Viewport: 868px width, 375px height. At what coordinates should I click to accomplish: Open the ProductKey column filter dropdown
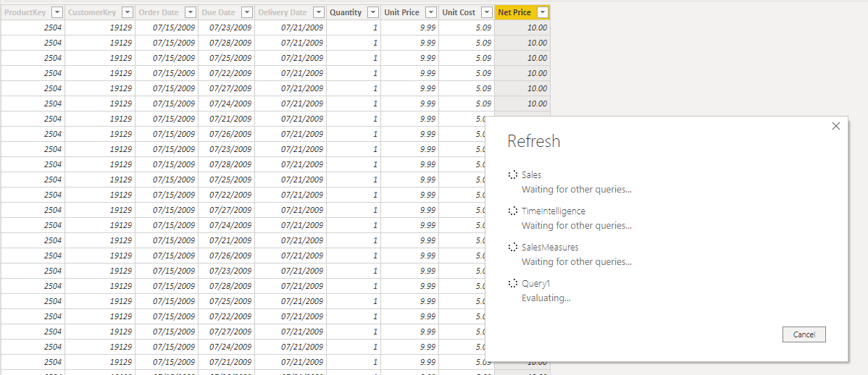click(57, 12)
